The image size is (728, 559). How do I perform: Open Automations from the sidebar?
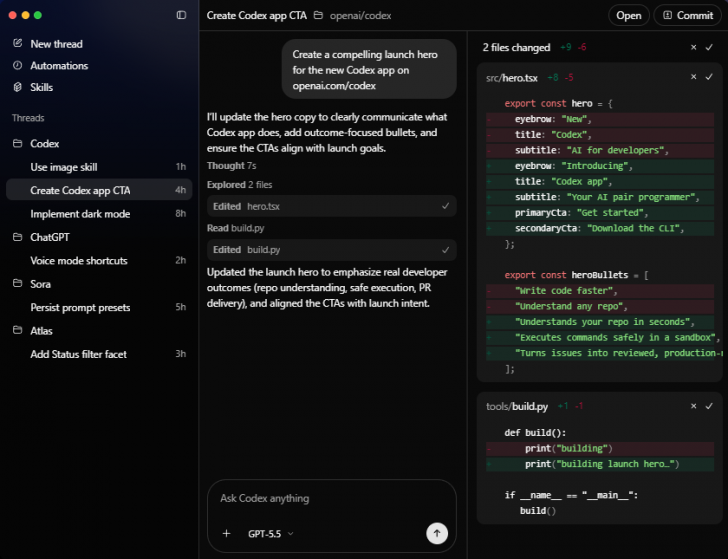point(59,65)
